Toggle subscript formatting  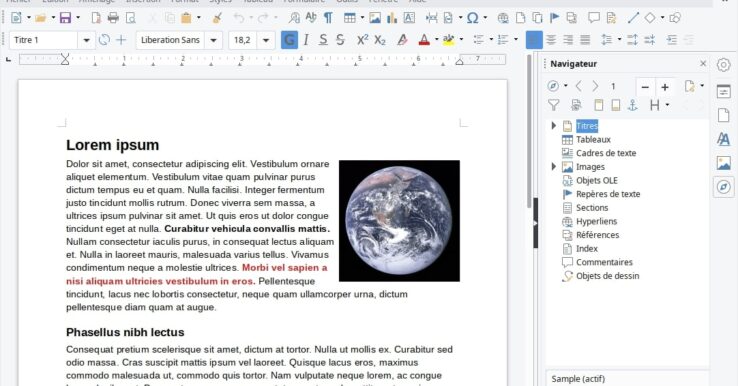click(380, 40)
